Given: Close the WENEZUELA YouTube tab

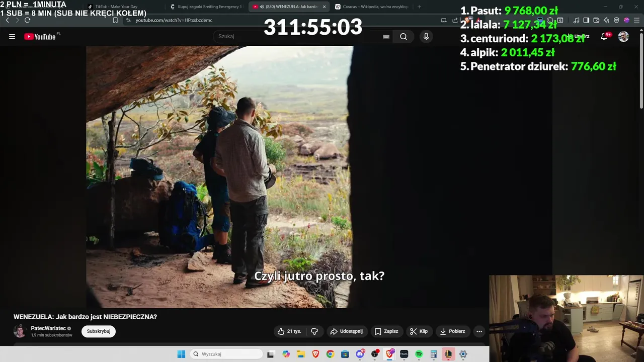Looking at the screenshot, I should pos(324,7).
